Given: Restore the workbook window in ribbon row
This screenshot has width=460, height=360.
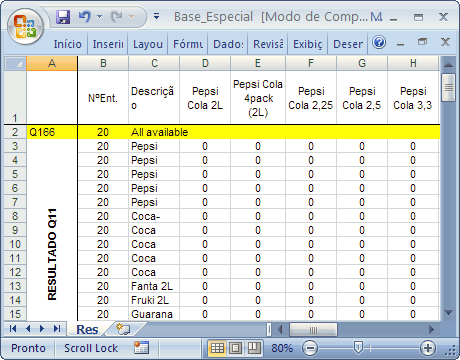Looking at the screenshot, I should 422,42.
